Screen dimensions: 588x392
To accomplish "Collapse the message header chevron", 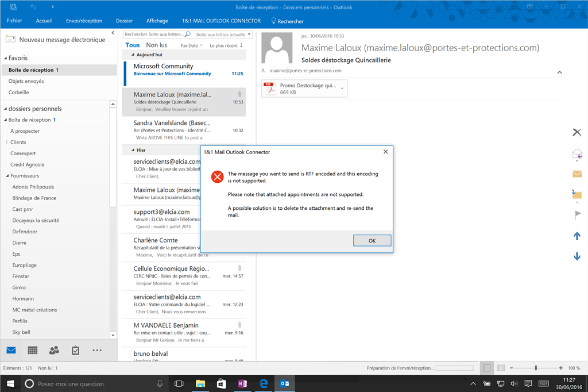I will [x=559, y=72].
